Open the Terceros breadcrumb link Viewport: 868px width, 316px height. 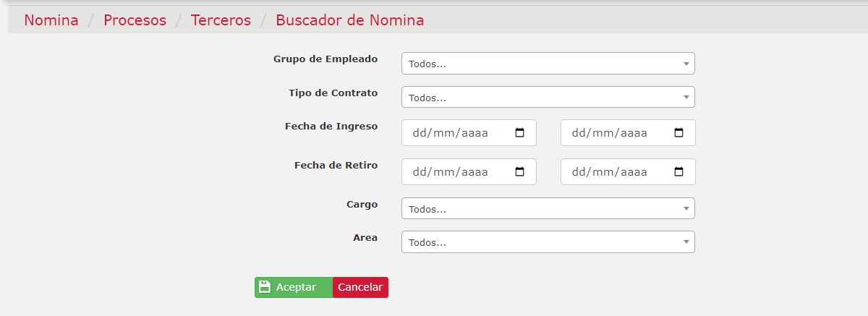click(221, 20)
